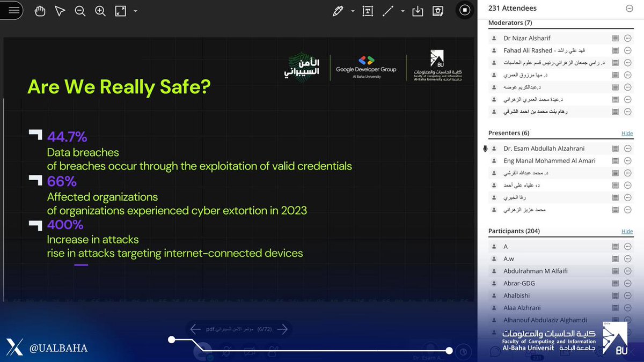The height and width of the screenshot is (362, 644).
Task: Stop sharing with the round stop button
Action: click(465, 10)
